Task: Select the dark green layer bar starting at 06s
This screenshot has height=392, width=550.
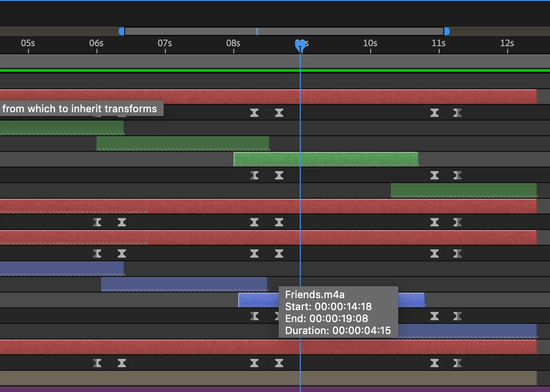Action: pos(183,144)
